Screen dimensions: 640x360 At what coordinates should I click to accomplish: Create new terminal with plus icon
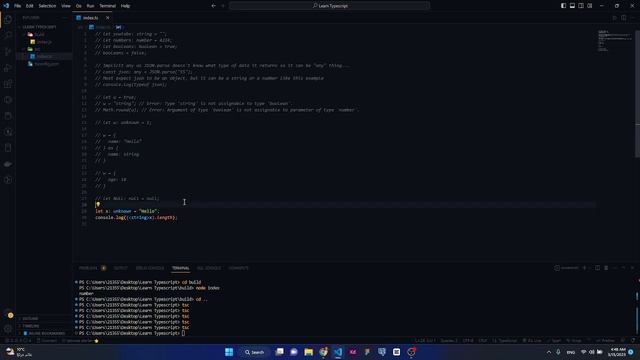tap(584, 268)
